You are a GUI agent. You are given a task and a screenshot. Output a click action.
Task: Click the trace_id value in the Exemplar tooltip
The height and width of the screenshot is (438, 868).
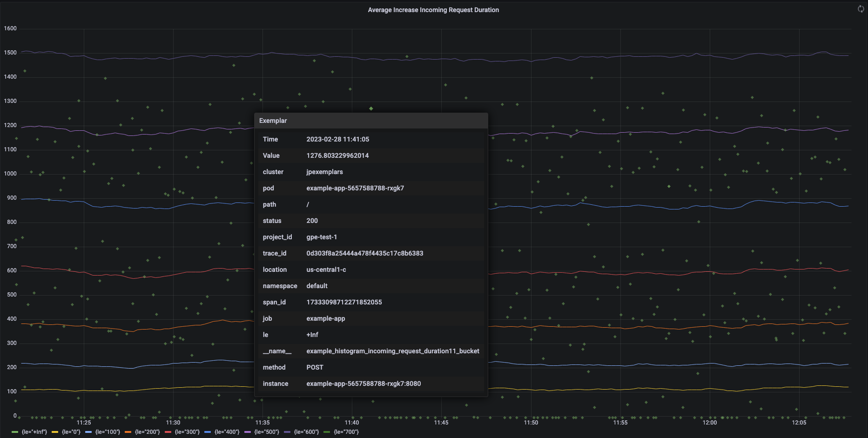tap(365, 253)
